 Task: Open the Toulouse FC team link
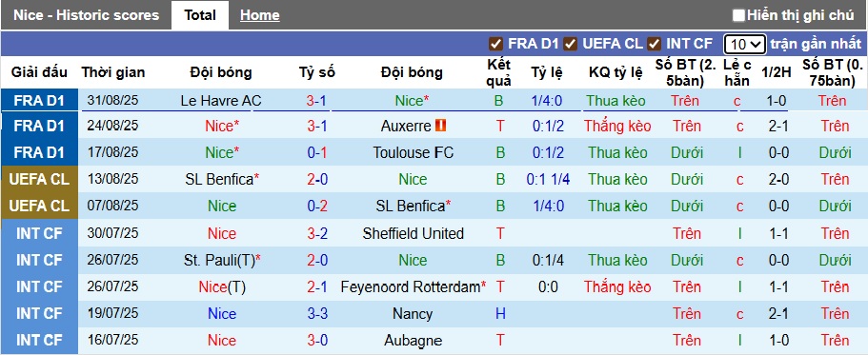click(413, 152)
